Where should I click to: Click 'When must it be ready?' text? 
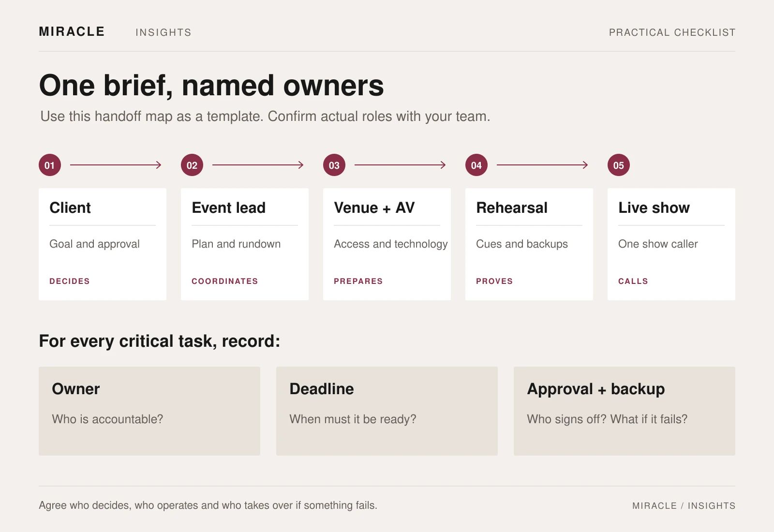[x=353, y=419]
